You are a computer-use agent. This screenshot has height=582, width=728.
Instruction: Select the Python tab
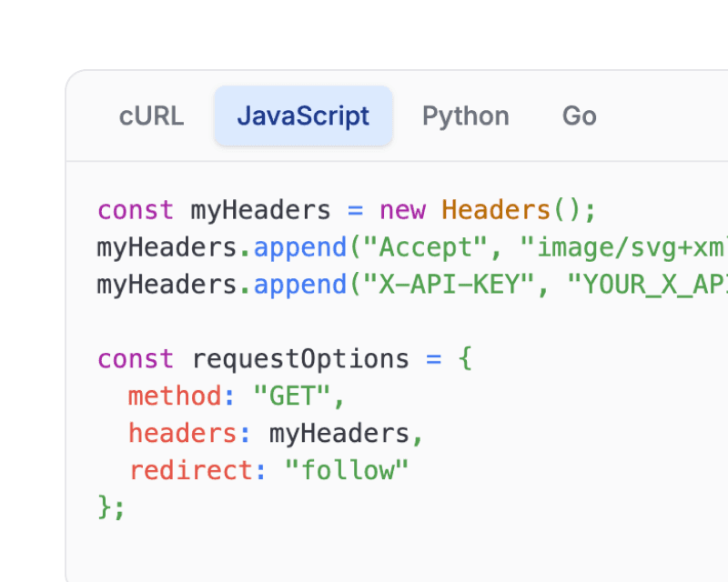(465, 115)
